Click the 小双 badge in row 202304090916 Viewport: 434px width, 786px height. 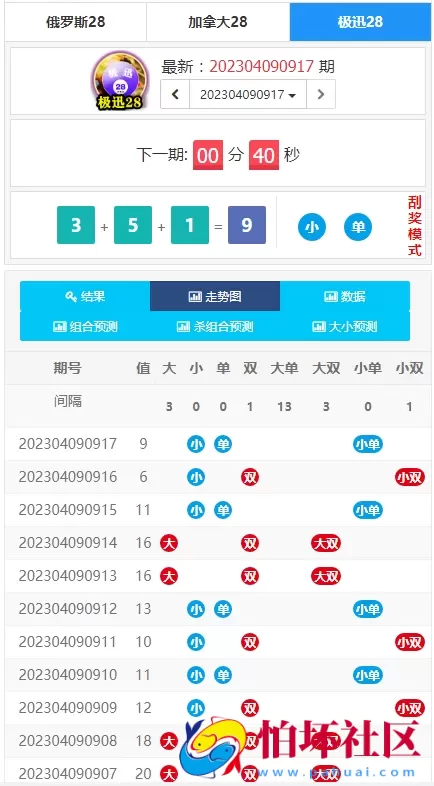point(409,477)
